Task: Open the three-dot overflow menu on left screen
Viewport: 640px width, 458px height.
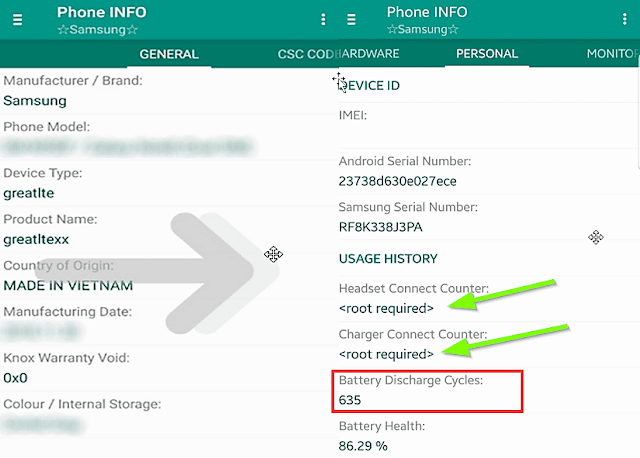Action: click(323, 19)
